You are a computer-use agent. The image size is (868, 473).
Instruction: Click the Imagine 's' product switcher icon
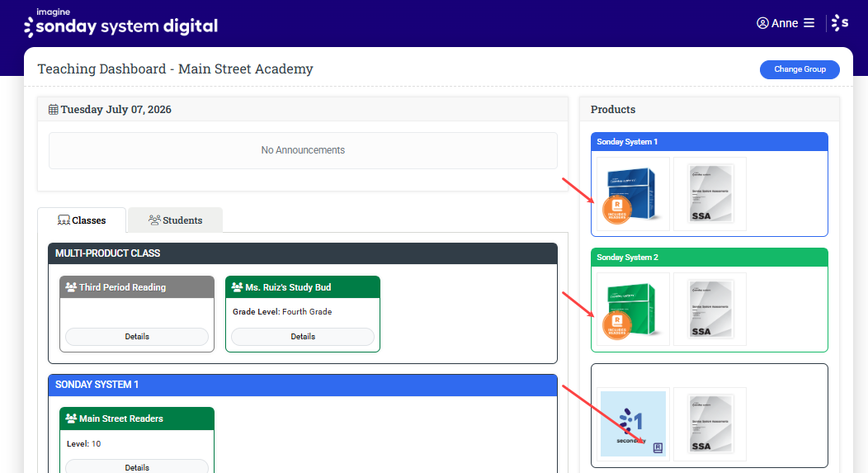click(840, 23)
